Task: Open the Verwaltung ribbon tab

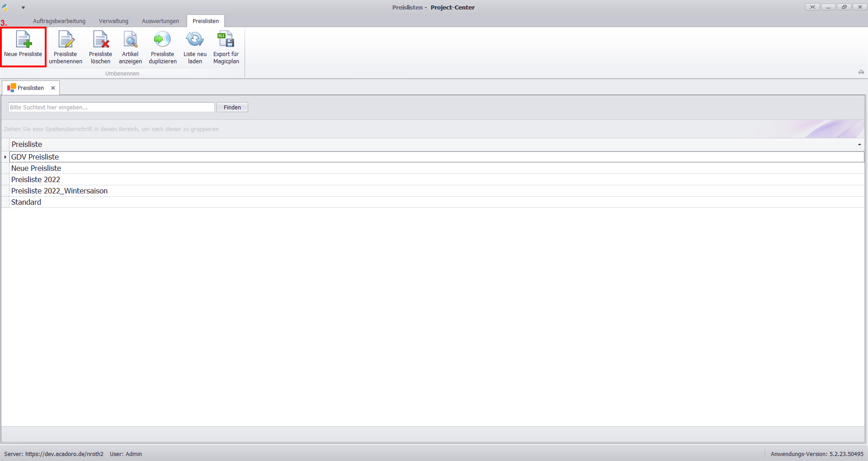Action: tap(113, 21)
